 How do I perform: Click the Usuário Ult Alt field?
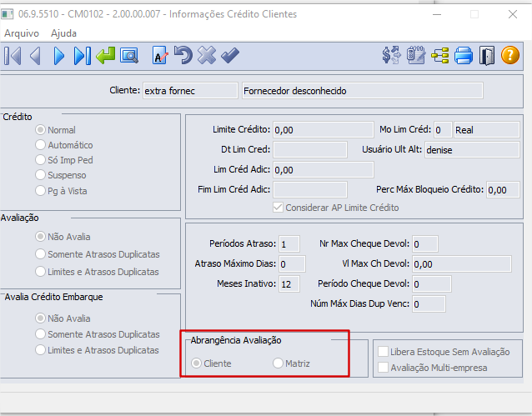point(472,149)
